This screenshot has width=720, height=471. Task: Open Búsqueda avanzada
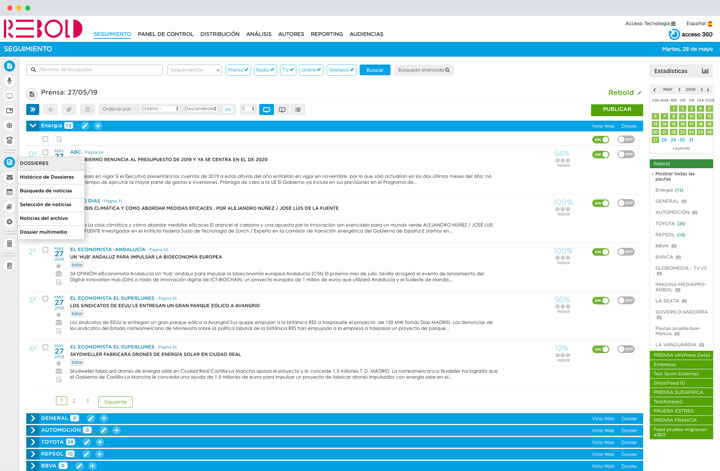pyautogui.click(x=424, y=70)
